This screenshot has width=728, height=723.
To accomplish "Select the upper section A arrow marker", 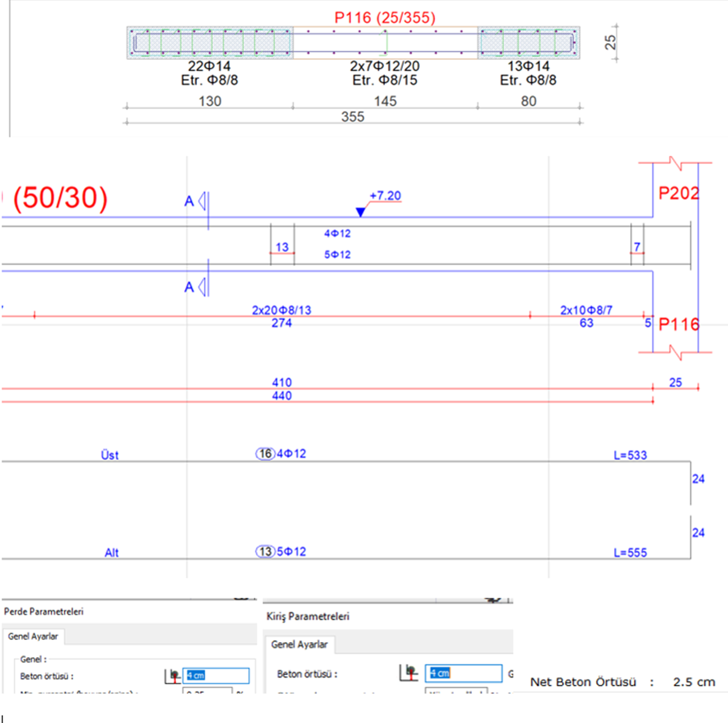I will [203, 201].
